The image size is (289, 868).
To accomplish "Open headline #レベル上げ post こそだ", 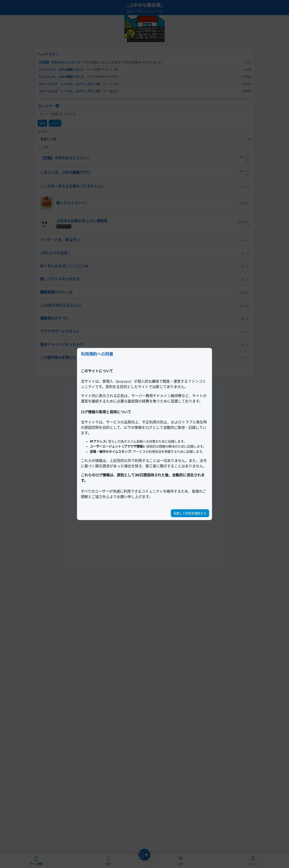I will (x=144, y=84).
